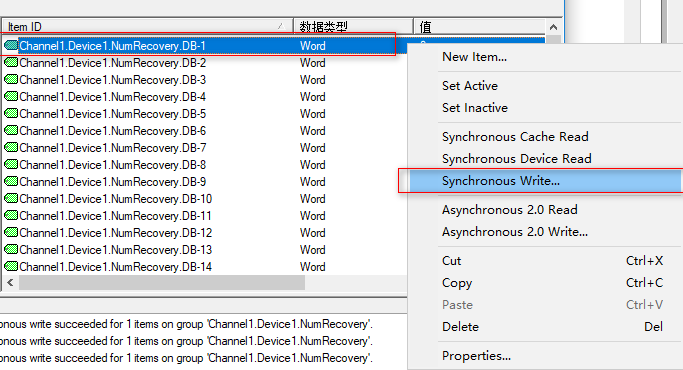683x370 pixels.
Task: Select Set Active in context menu
Action: click(470, 85)
